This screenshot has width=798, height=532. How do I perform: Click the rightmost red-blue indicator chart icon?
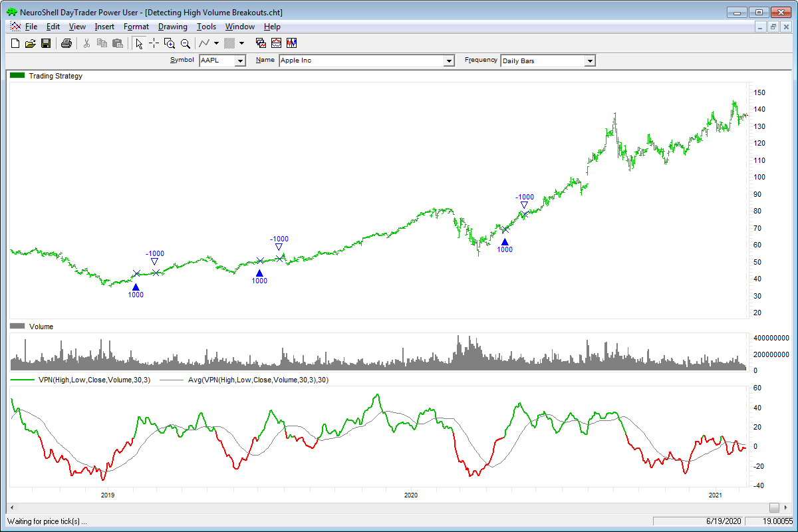[292, 43]
